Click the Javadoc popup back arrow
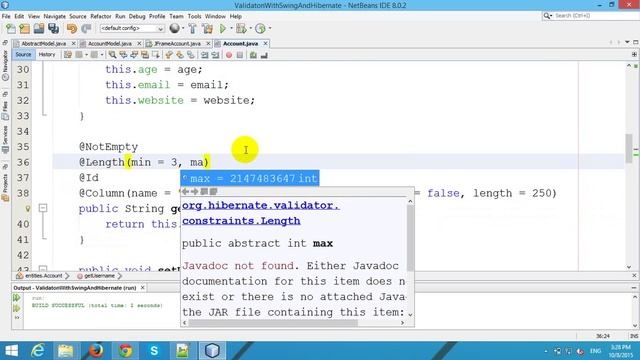Screen dimensions: 640x360 (185, 191)
